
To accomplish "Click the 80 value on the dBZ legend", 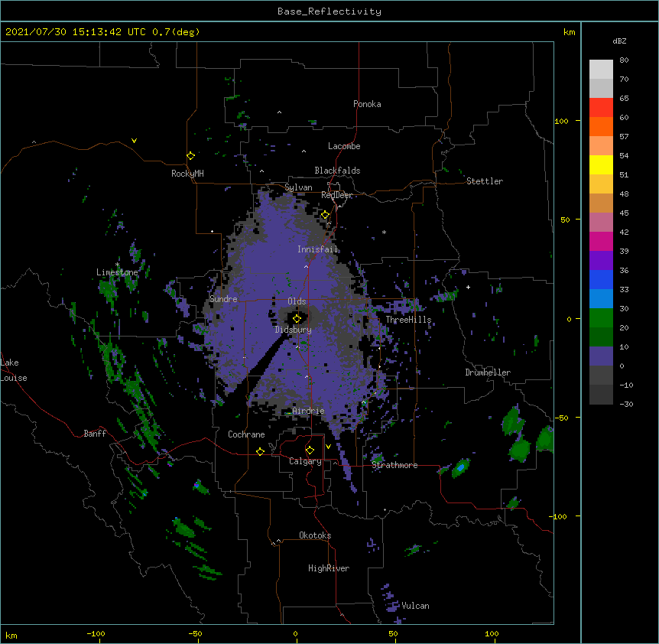I will (624, 60).
